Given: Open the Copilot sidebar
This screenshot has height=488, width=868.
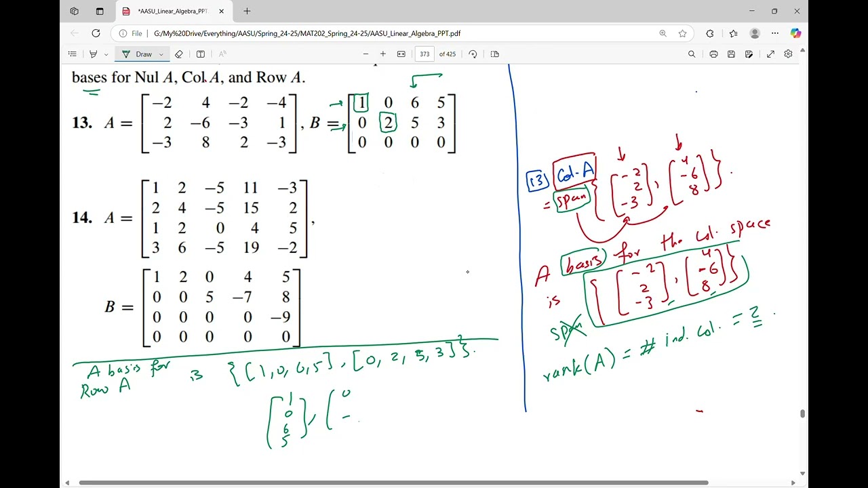Looking at the screenshot, I should (795, 33).
